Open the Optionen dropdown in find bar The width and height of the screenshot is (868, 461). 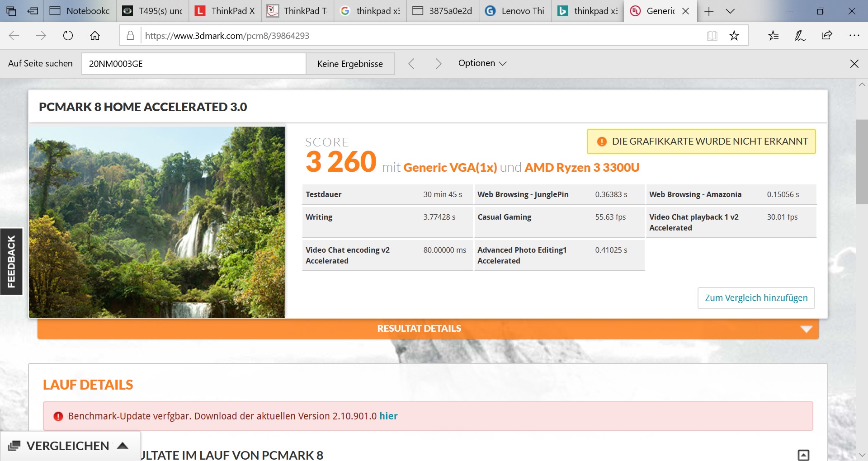click(482, 63)
